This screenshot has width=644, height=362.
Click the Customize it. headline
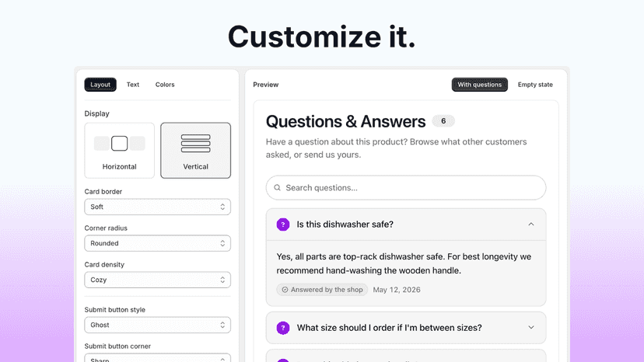point(321,37)
